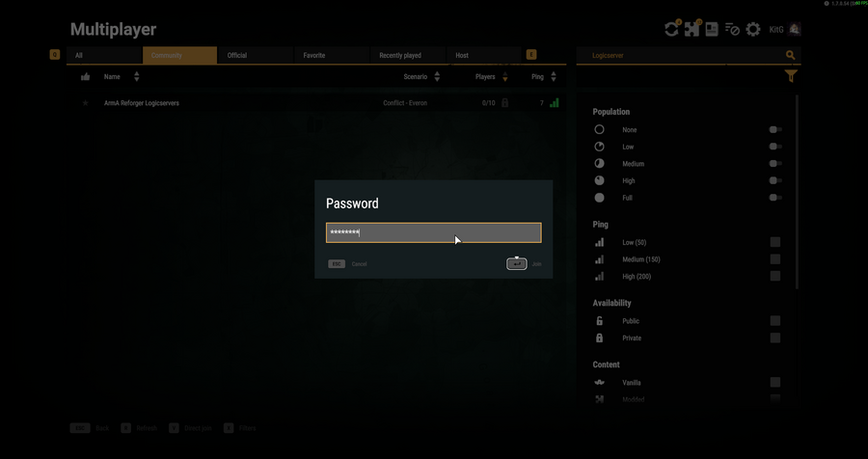The height and width of the screenshot is (459, 868).
Task: Check the High (200) ping checkbox
Action: coord(775,276)
